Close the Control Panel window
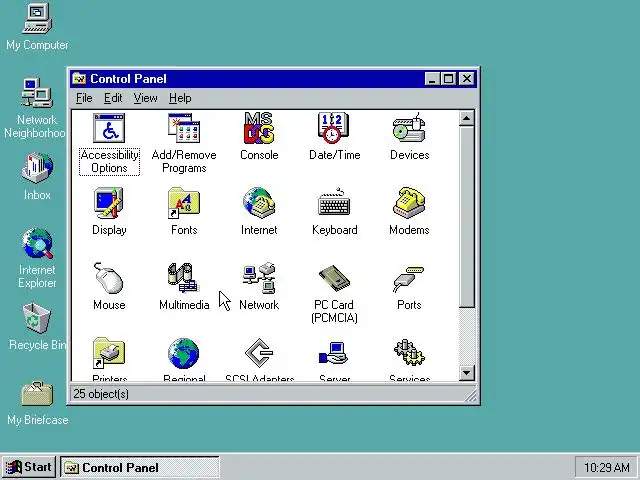This screenshot has width=640, height=480. (467, 78)
